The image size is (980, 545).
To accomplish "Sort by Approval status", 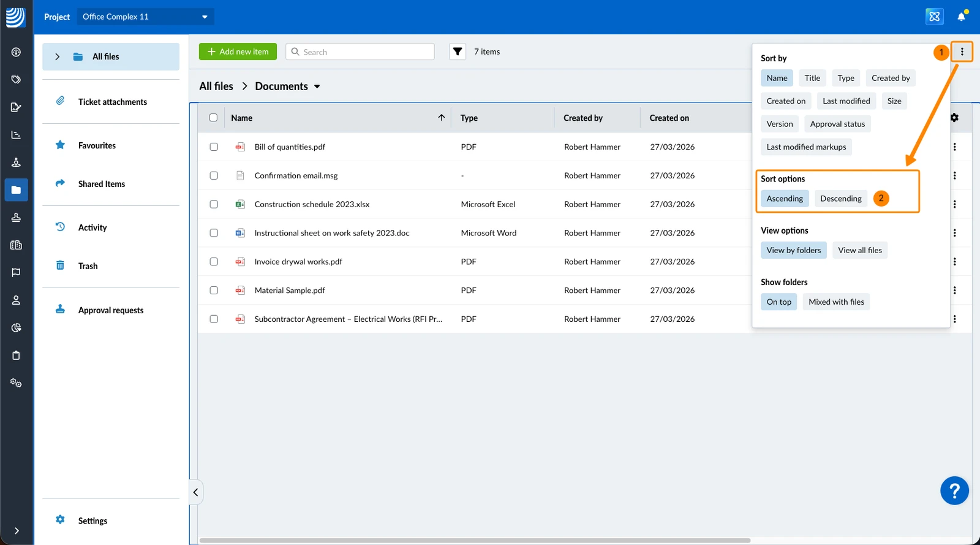I will 837,124.
